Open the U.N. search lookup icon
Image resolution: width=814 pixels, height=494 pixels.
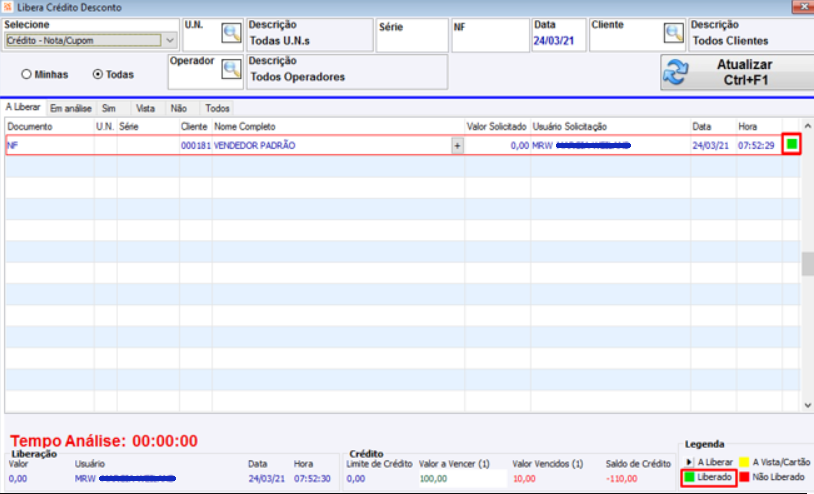click(231, 33)
